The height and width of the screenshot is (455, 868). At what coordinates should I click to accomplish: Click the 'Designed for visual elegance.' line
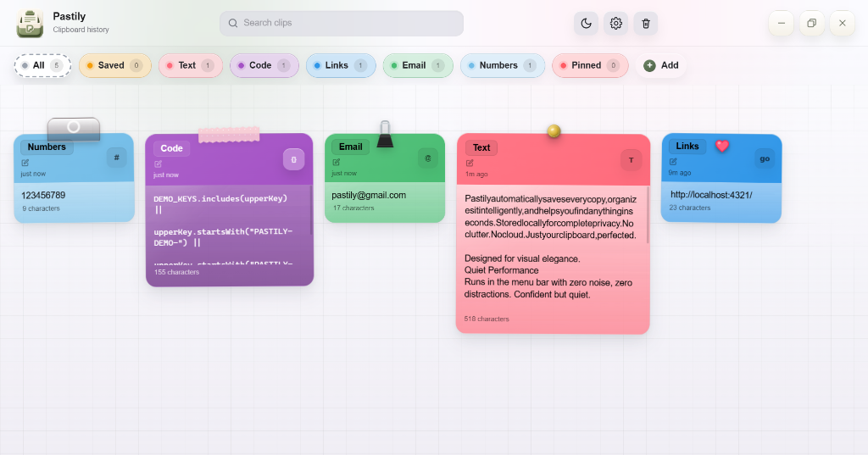(x=522, y=258)
